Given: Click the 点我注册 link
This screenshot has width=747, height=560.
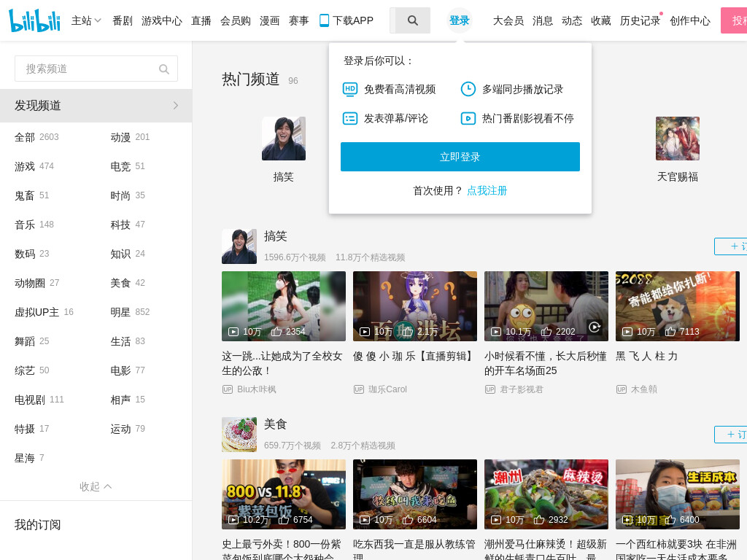Looking at the screenshot, I should pos(487,191).
